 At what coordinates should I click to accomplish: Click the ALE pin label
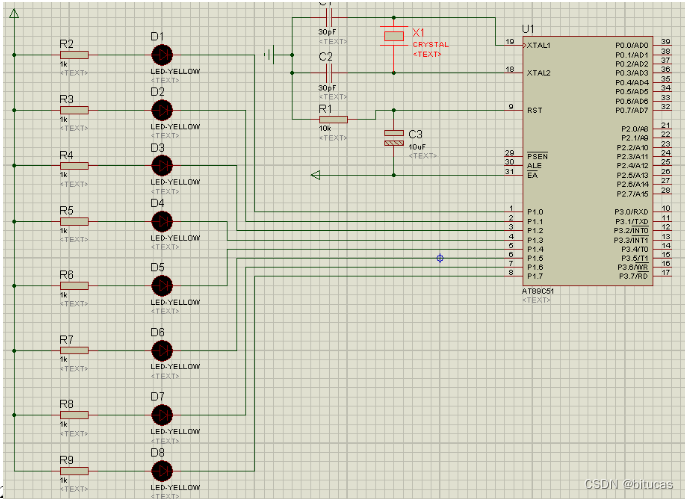tap(534, 166)
